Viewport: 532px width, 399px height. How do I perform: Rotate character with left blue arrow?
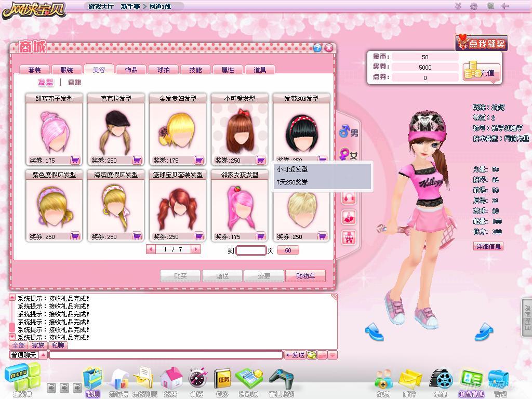(374, 331)
